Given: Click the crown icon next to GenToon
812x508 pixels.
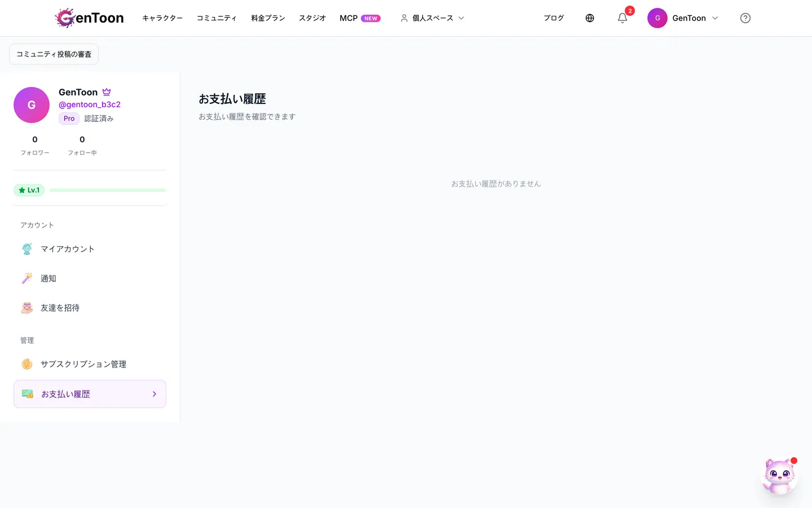Looking at the screenshot, I should (x=107, y=92).
